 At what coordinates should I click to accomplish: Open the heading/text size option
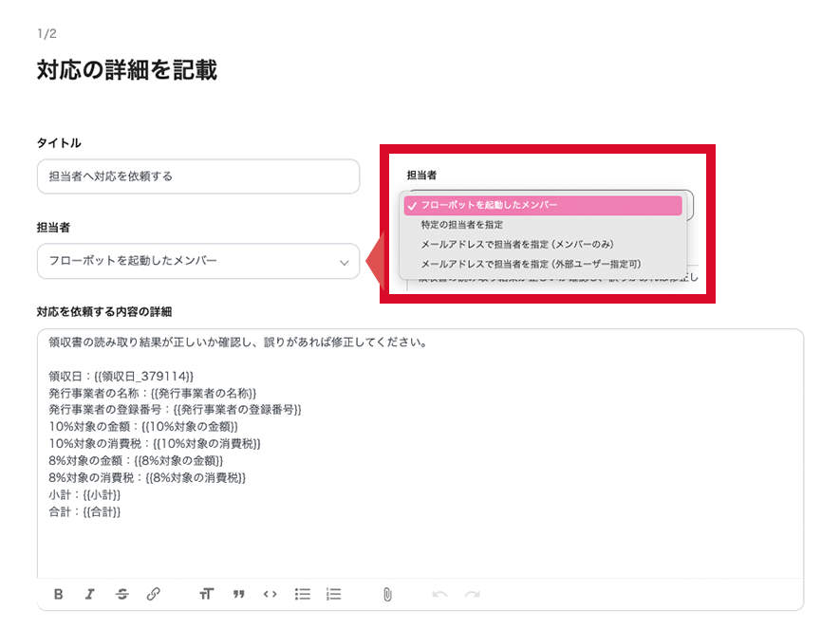point(206,595)
